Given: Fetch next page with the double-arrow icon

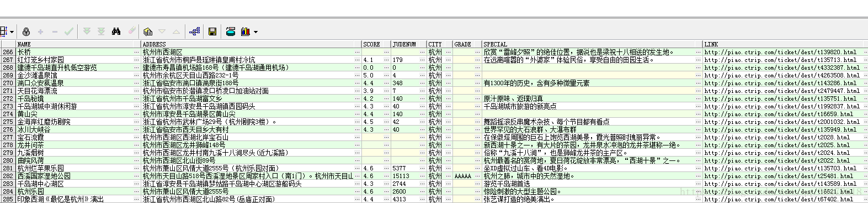Looking at the screenshot, I should [87, 32].
